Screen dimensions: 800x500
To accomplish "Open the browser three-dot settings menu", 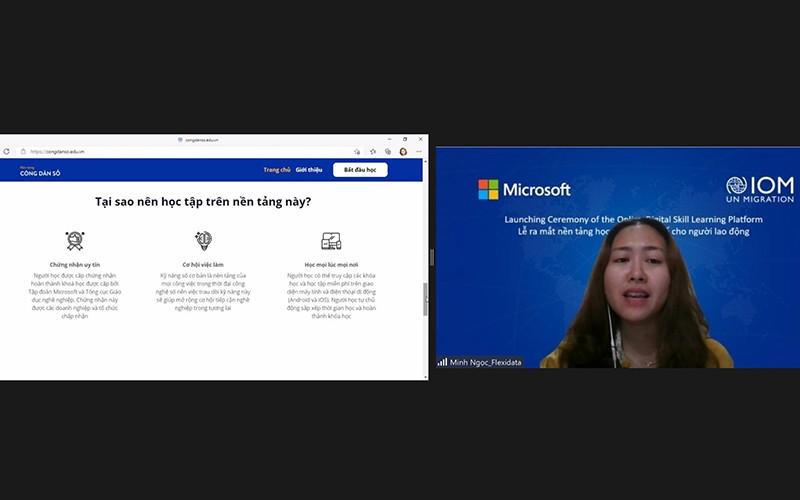I will pyautogui.click(x=418, y=152).
